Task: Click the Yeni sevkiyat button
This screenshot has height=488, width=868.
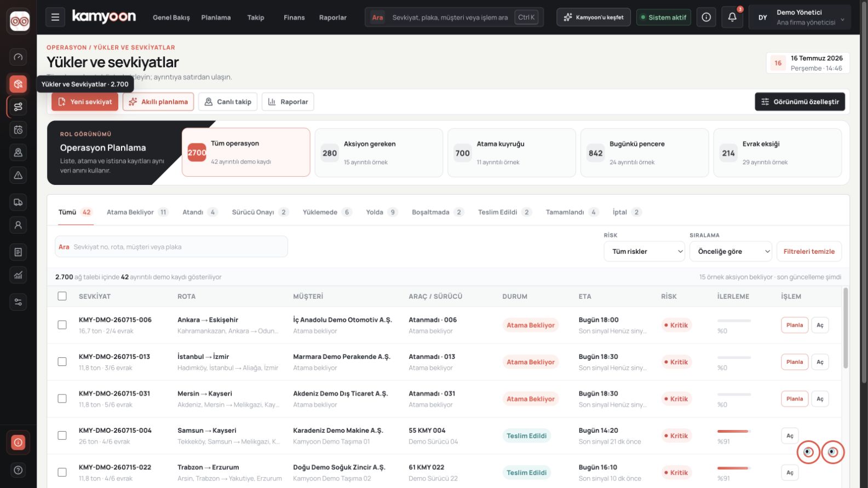Action: click(x=85, y=102)
